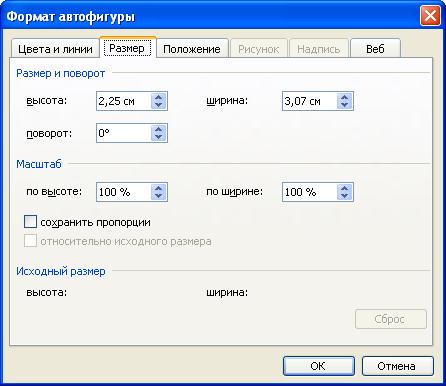
Task: Increase по высоте scale with up arrow
Action: click(x=159, y=188)
